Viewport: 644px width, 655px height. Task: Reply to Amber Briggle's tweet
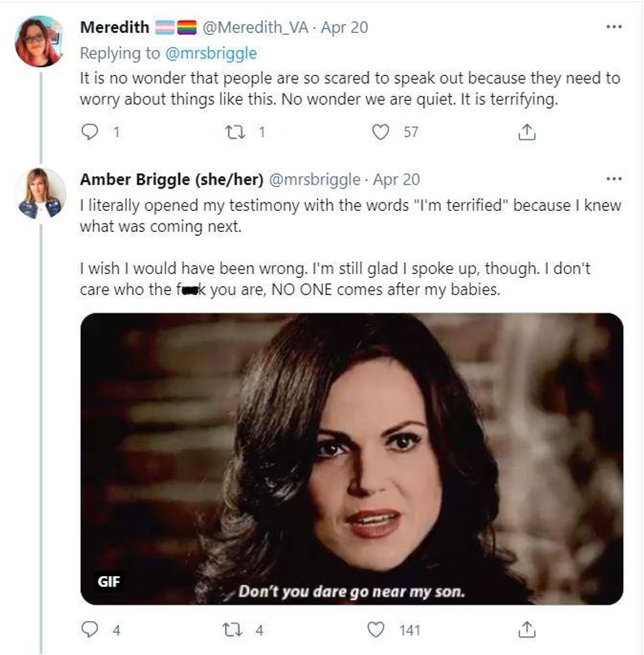(89, 630)
